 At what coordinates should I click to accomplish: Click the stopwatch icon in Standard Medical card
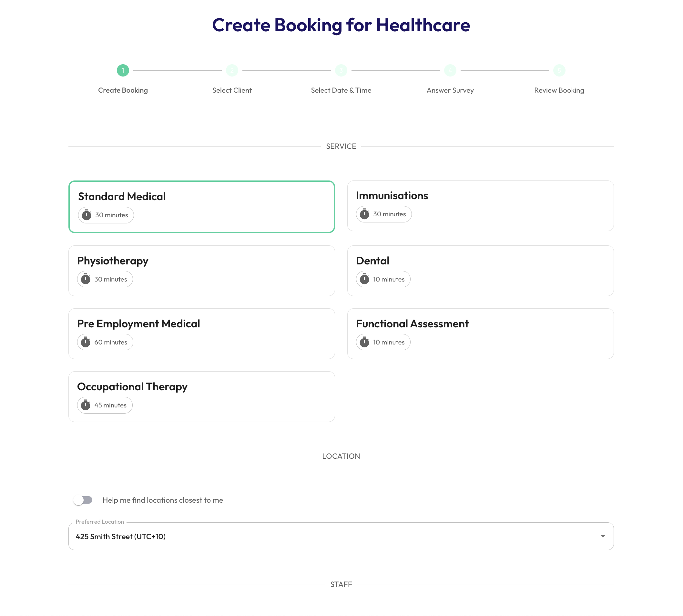click(x=87, y=215)
